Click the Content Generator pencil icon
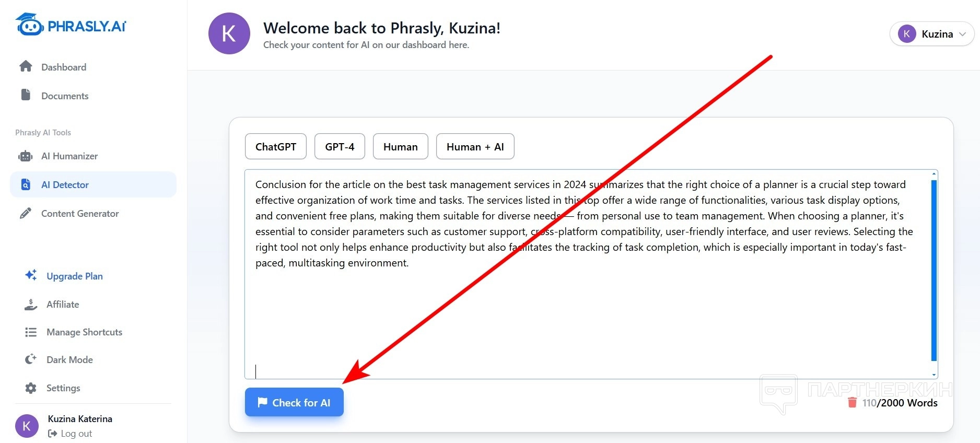Screen dimensions: 980x443 [x=25, y=213]
